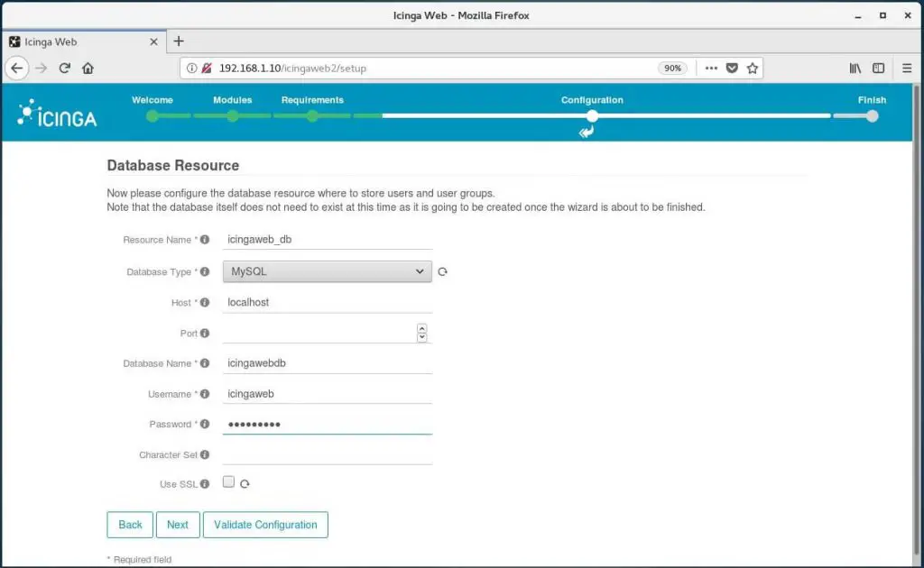Screen dimensions: 924x568
Task: Show info for Resource Name field
Action: pos(205,240)
